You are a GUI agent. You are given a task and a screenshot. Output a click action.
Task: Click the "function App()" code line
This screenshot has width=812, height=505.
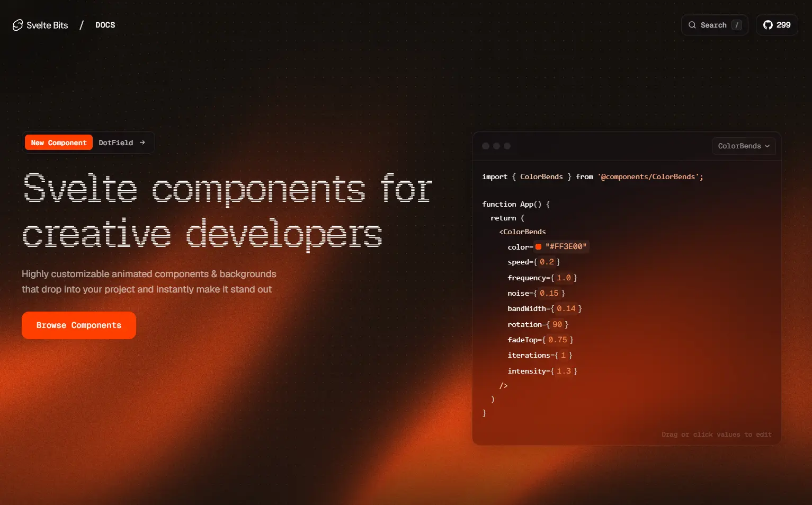click(516, 204)
